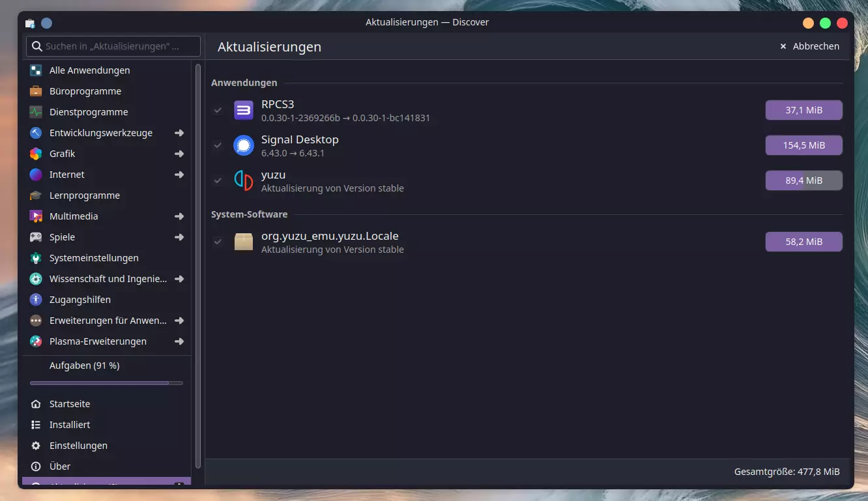Click Signal Desktop 154,5 MiB progress bar
This screenshot has height=501, width=868.
[803, 145]
